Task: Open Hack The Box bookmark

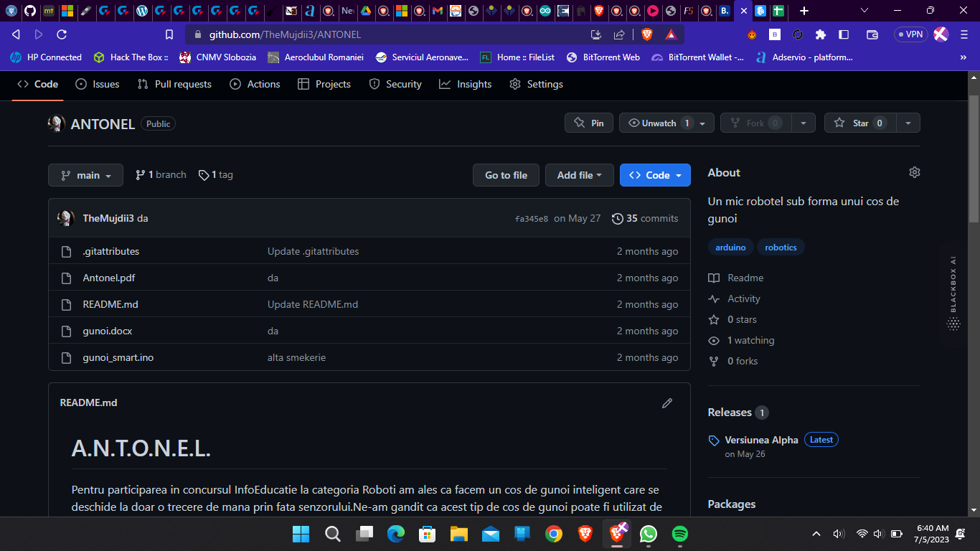Action: coord(131,57)
